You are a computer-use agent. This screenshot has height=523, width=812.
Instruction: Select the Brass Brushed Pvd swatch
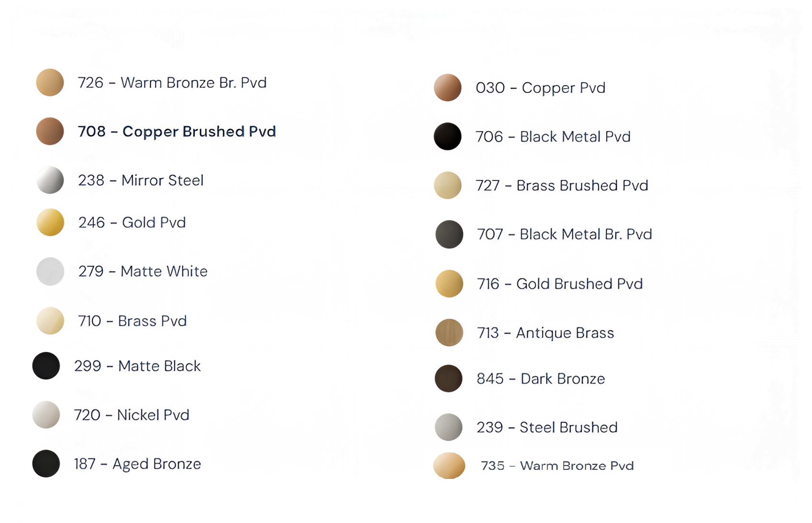(448, 185)
